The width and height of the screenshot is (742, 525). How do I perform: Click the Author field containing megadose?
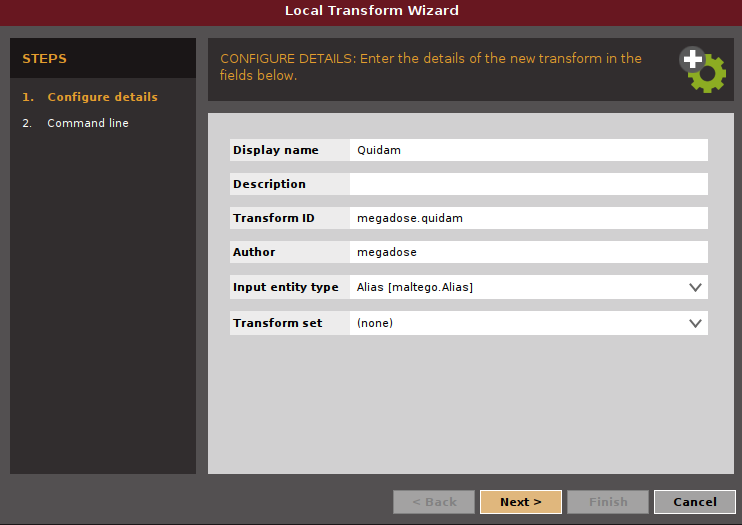tap(529, 252)
